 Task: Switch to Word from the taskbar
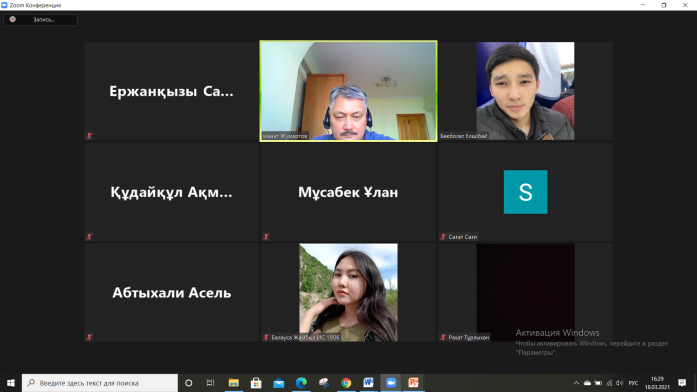tap(369, 383)
